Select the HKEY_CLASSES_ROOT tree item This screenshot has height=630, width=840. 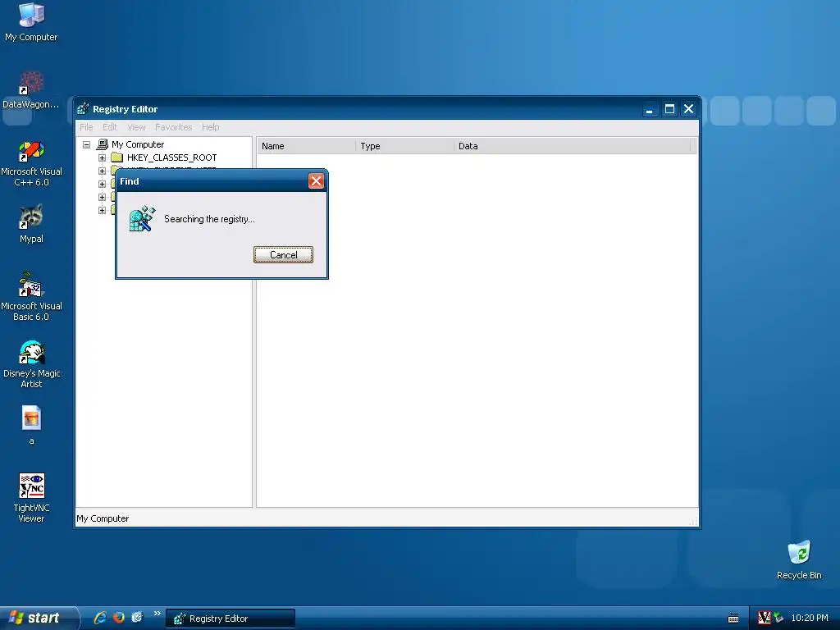click(172, 157)
